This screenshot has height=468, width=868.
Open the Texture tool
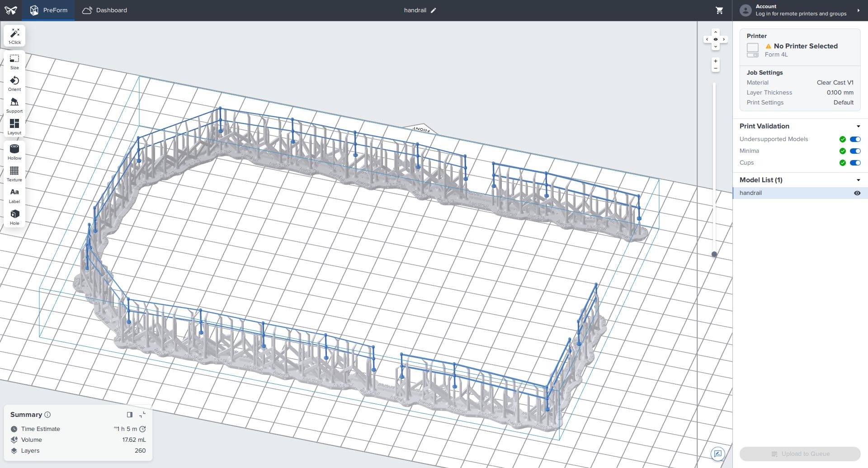14,174
